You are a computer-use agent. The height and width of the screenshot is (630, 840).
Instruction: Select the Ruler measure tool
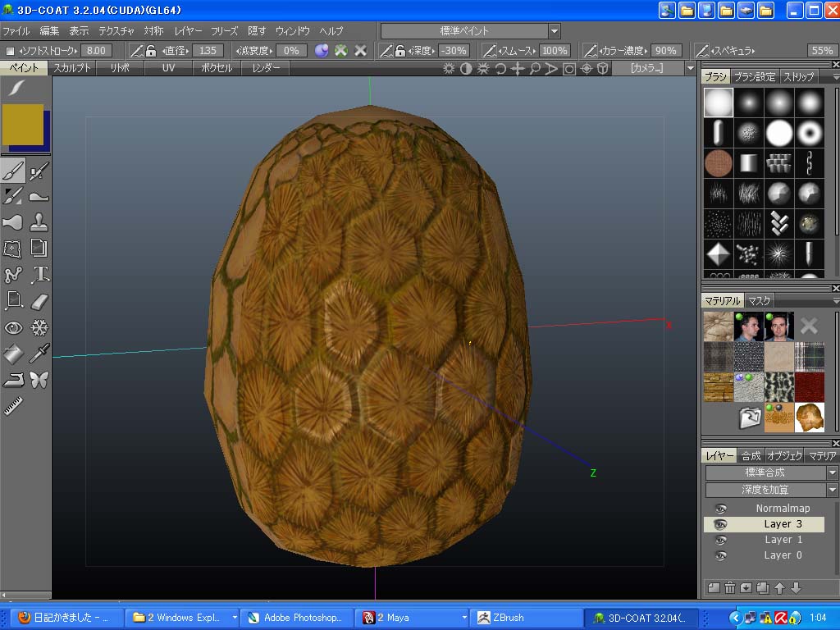pos(12,405)
